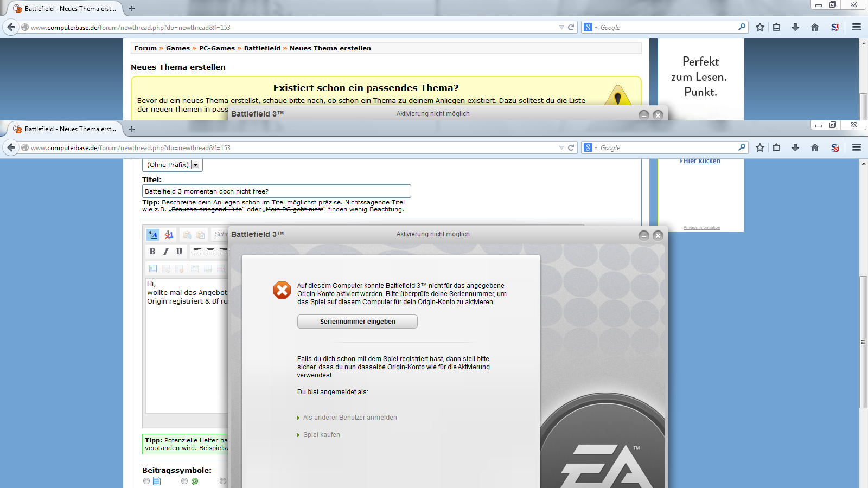Click the 'Existiert schon ein passendes Thema?' heading
The height and width of the screenshot is (488, 868).
click(366, 88)
